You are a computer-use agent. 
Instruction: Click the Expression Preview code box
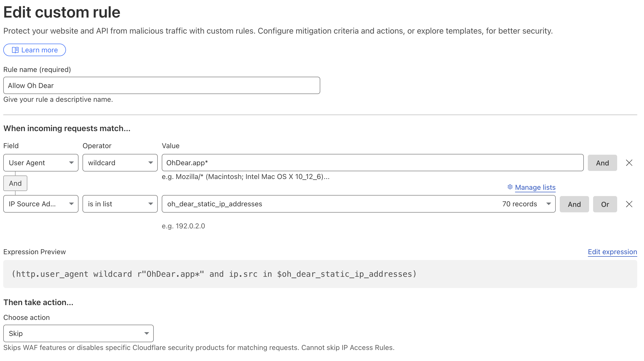(320, 274)
